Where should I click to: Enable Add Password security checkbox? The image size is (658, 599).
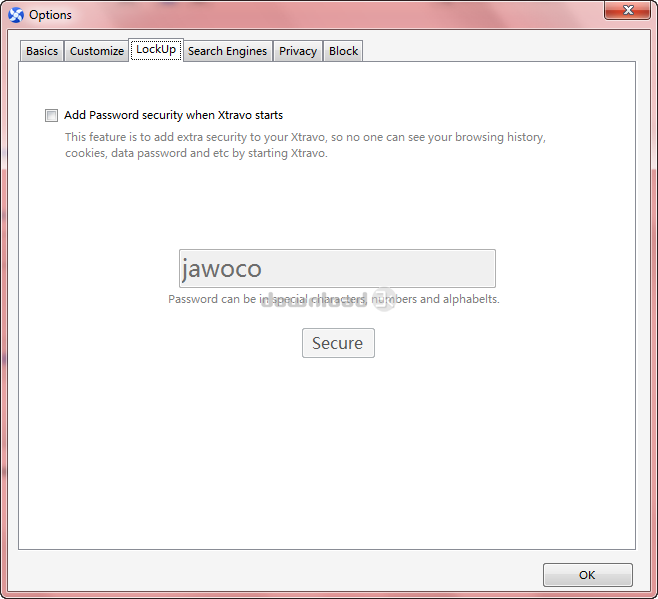pos(51,115)
